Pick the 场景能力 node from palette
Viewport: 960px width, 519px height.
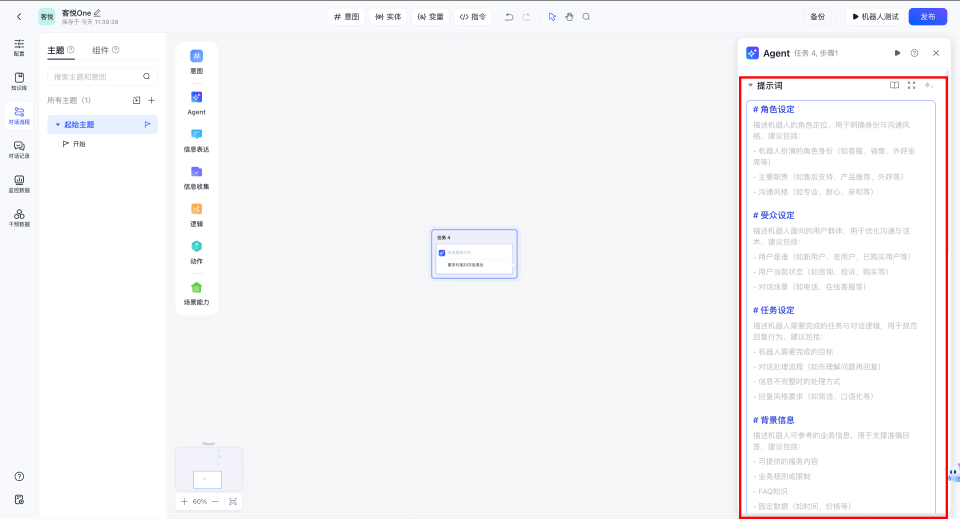point(197,293)
